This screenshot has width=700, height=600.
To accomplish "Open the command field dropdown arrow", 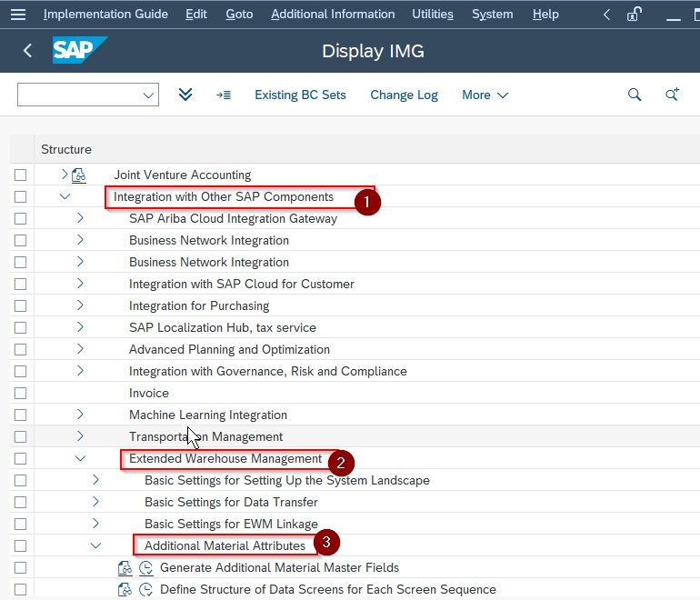I will [148, 95].
